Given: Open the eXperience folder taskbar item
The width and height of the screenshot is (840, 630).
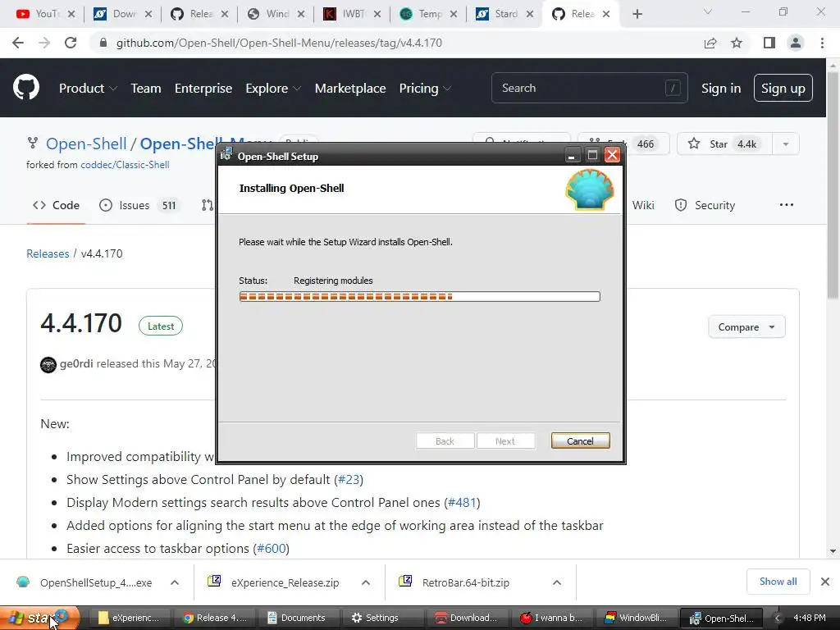Looking at the screenshot, I should click(x=129, y=618).
